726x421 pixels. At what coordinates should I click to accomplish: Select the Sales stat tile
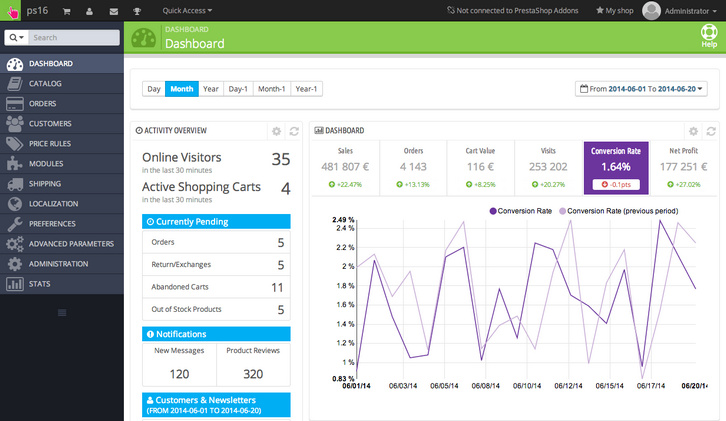tap(345, 167)
